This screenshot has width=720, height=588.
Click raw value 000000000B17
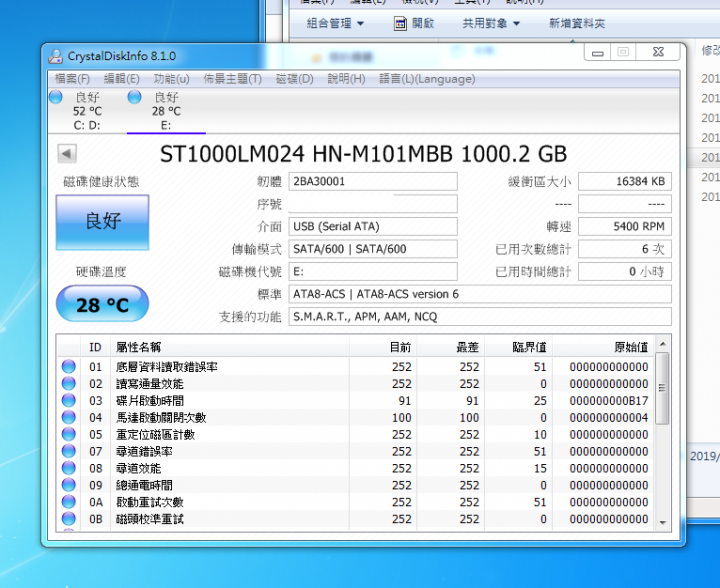(609, 401)
